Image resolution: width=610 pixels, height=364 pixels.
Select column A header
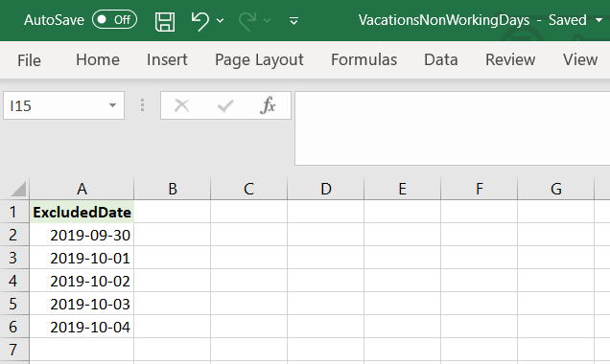click(x=82, y=189)
